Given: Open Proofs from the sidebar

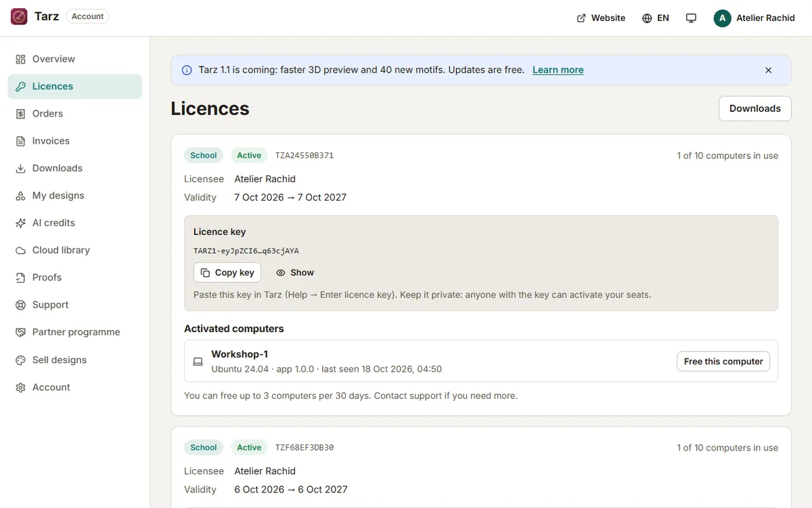Looking at the screenshot, I should tap(75, 278).
